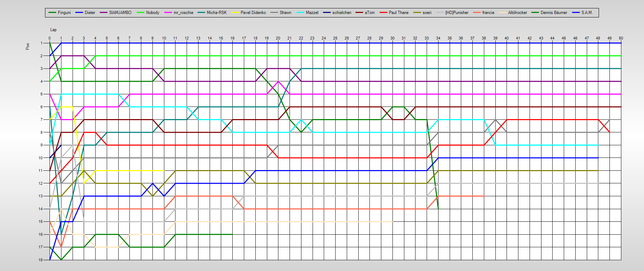Select the Micha-RSK legend label
The height and width of the screenshot is (271, 644).
coord(216,13)
